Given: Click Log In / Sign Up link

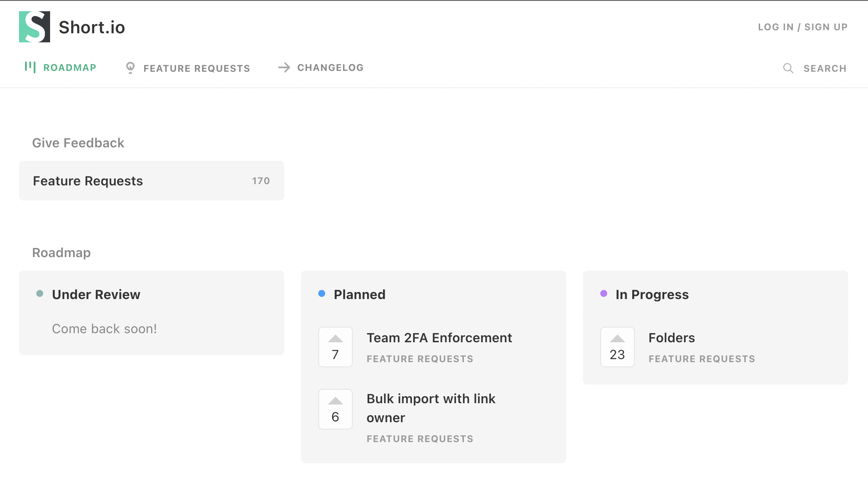Looking at the screenshot, I should [802, 27].
